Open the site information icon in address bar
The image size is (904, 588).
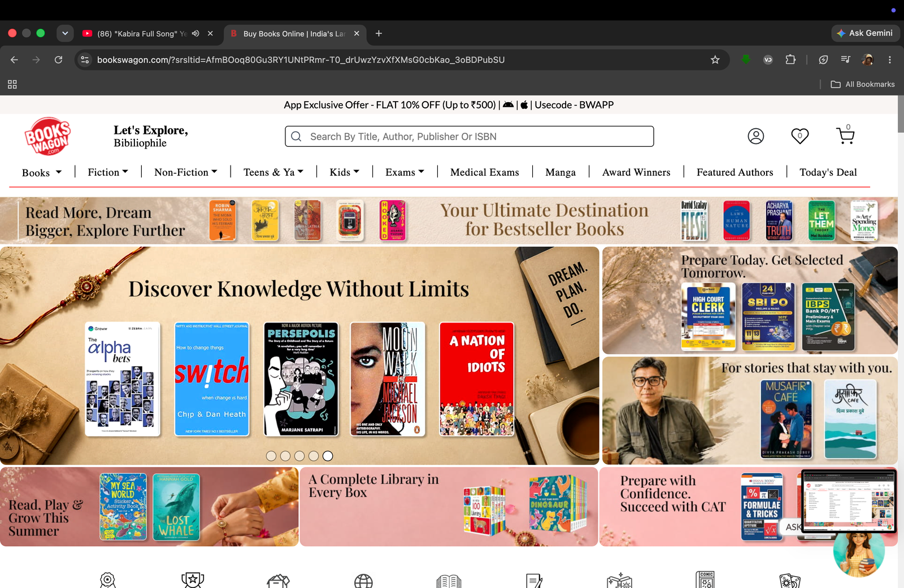coord(85,59)
